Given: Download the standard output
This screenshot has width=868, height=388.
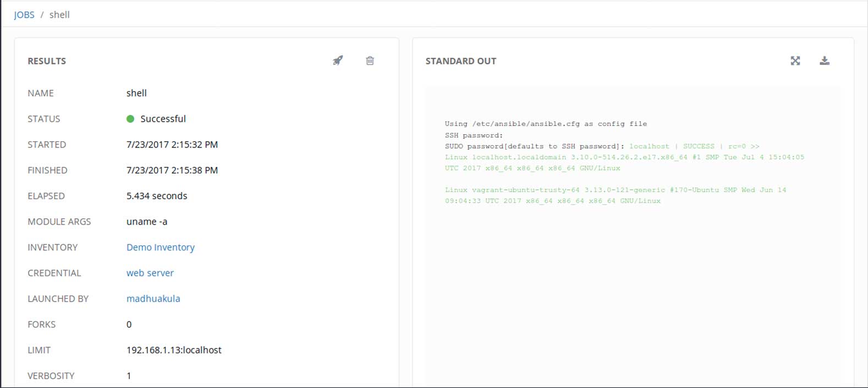Looking at the screenshot, I should point(825,61).
